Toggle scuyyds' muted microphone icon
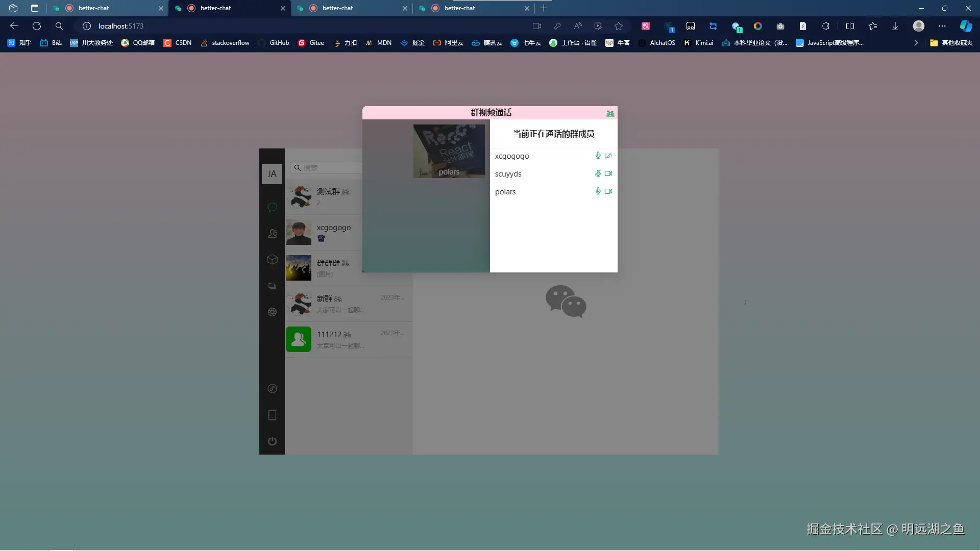Screen dimensions: 980x551 598,173
